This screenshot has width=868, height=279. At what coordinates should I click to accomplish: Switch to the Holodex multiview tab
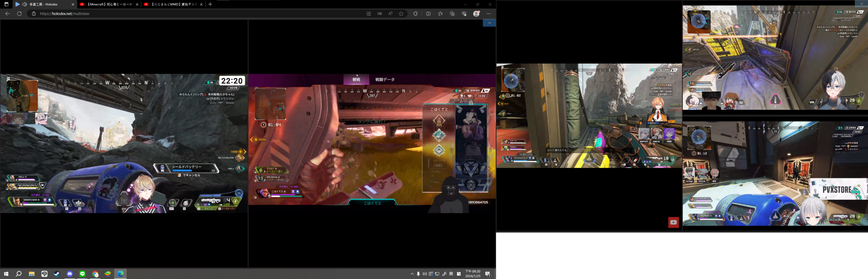coord(44,4)
